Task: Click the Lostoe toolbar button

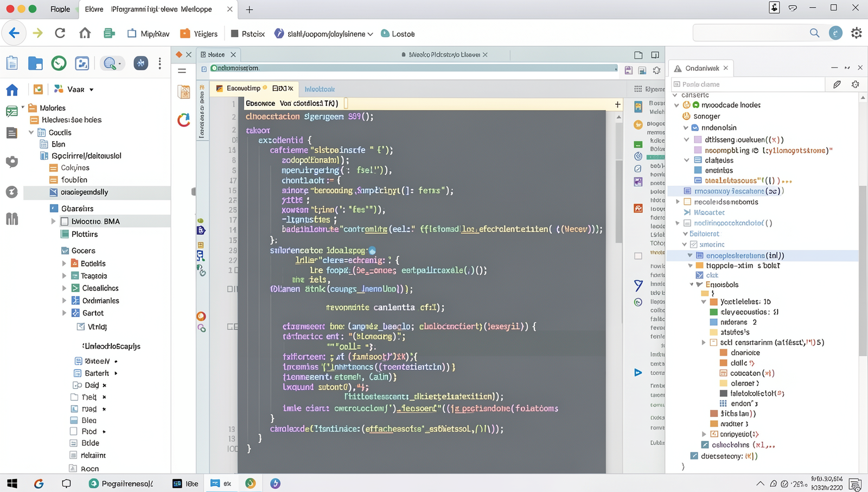Action: pyautogui.click(x=398, y=34)
